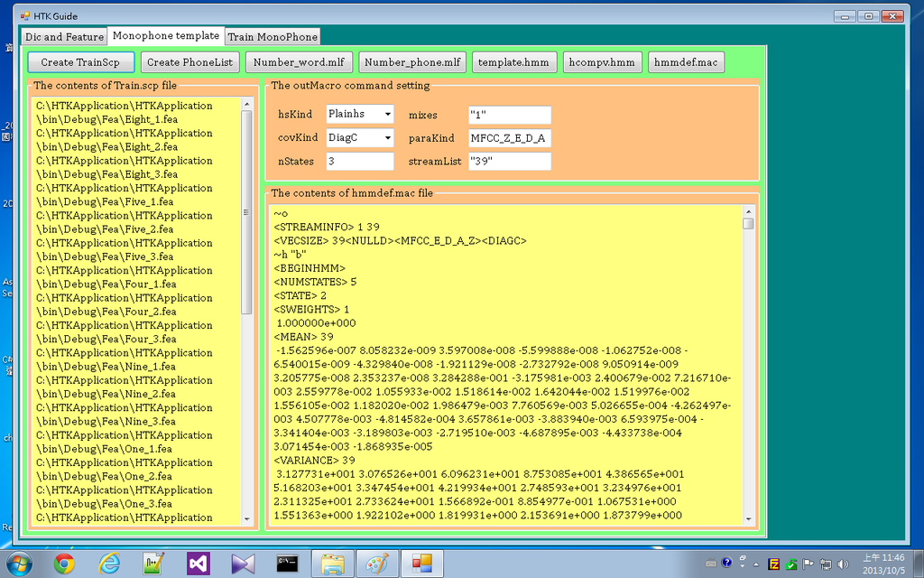Click the nStates input field
Image resolution: width=924 pixels, height=578 pixels.
pyautogui.click(x=359, y=161)
